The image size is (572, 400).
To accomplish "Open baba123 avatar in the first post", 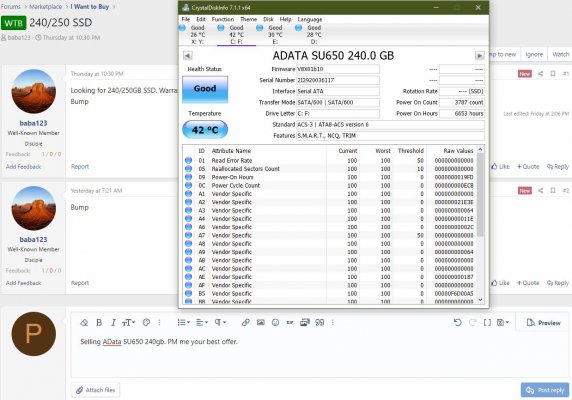I will 34,91.
